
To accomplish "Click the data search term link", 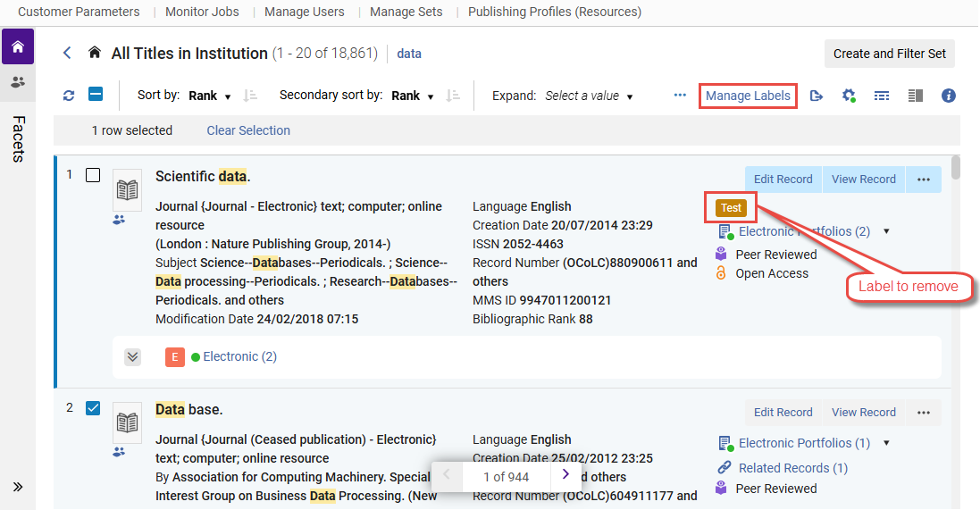I will coord(409,54).
